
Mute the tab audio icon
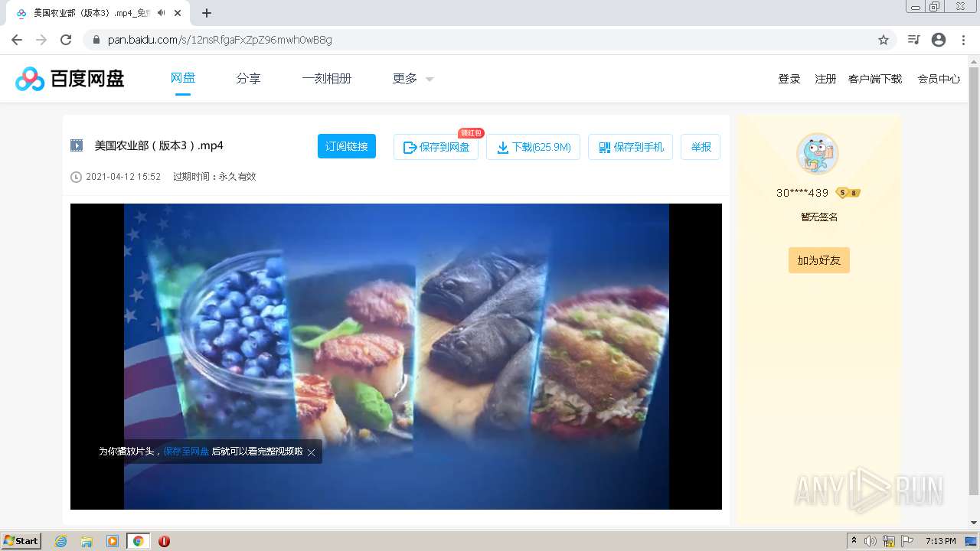tap(161, 13)
